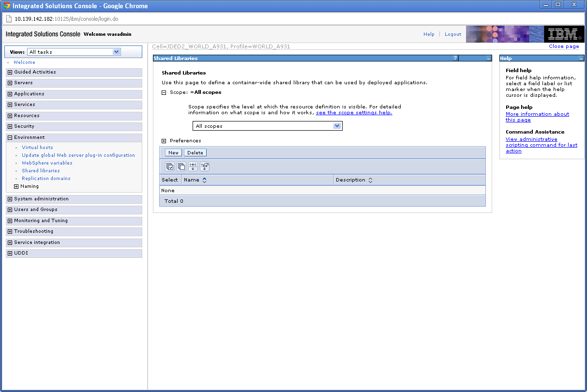This screenshot has width=587, height=392.
Task: Minimize the Help portlet
Action: click(x=581, y=59)
